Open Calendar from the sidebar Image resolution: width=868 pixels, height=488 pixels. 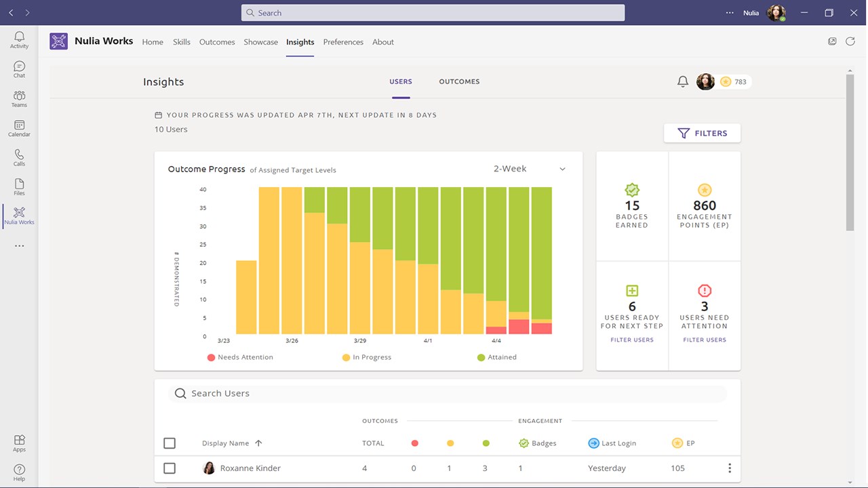[19, 128]
